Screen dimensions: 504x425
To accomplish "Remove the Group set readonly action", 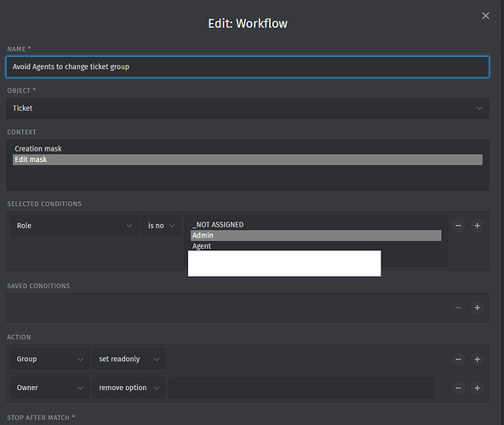I will pyautogui.click(x=458, y=359).
